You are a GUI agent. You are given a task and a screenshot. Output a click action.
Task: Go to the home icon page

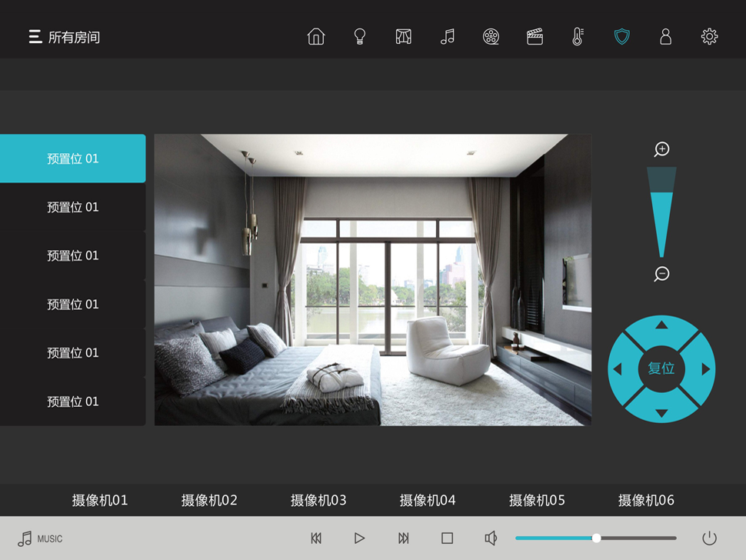point(316,37)
